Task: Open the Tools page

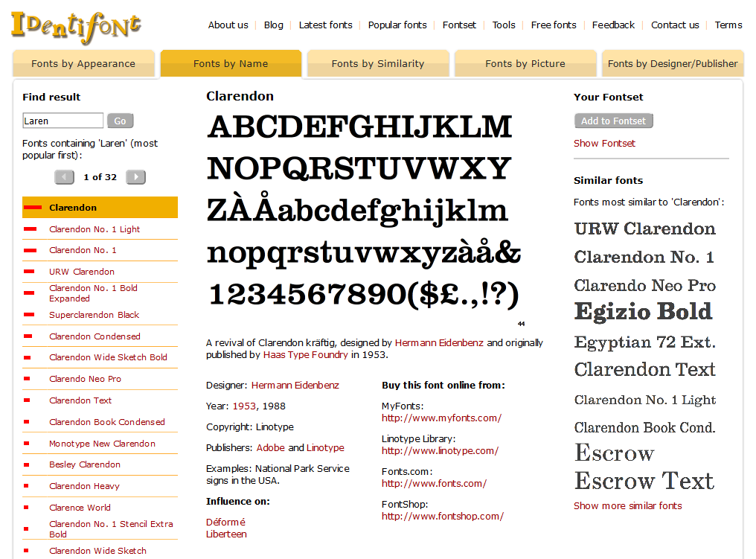Action: (503, 25)
